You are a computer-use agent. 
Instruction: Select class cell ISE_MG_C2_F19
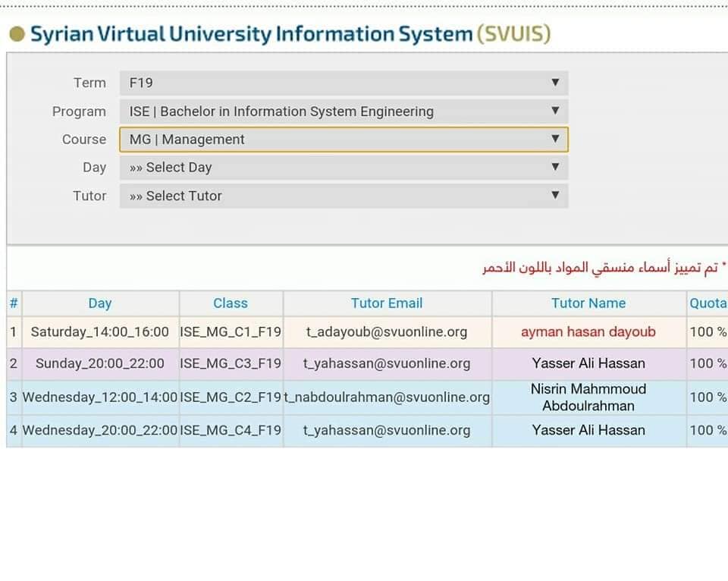(231, 397)
